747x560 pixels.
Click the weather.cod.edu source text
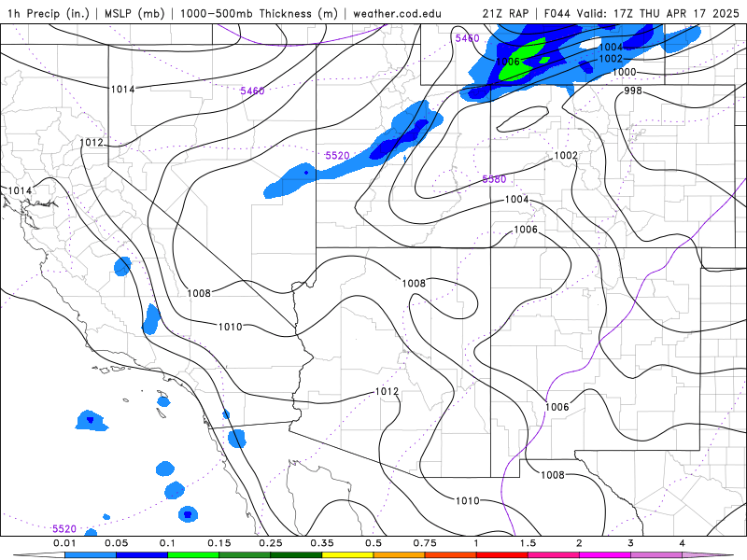[x=397, y=13]
